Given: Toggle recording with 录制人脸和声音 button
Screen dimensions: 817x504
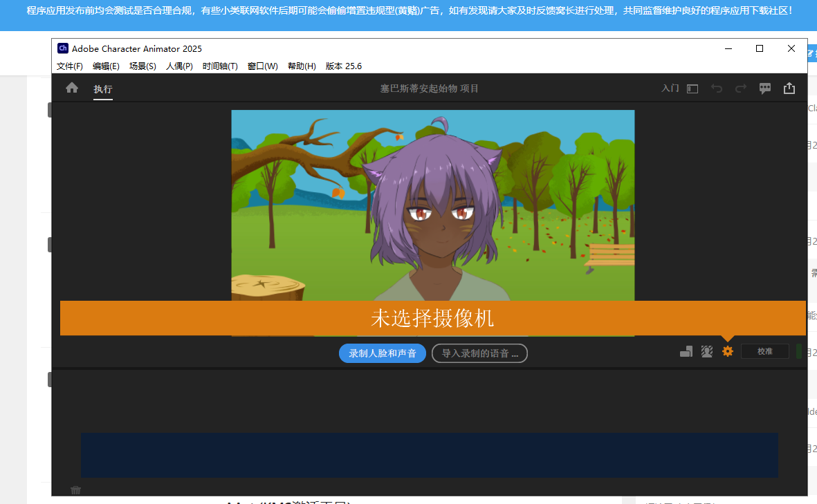Looking at the screenshot, I should pos(382,353).
